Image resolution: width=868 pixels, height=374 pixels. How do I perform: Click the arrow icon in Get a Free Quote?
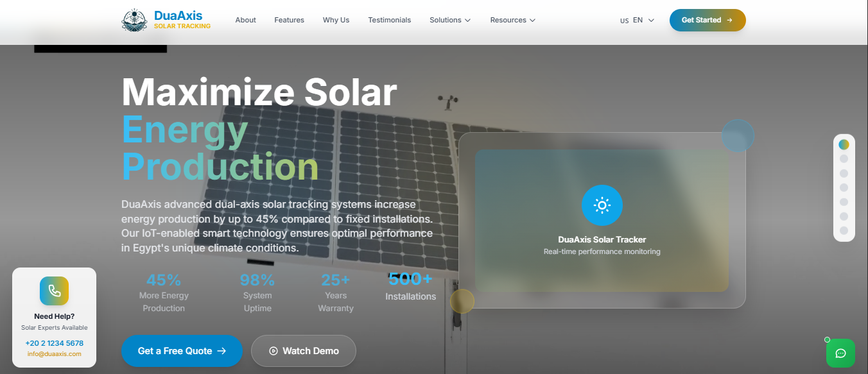click(x=222, y=351)
